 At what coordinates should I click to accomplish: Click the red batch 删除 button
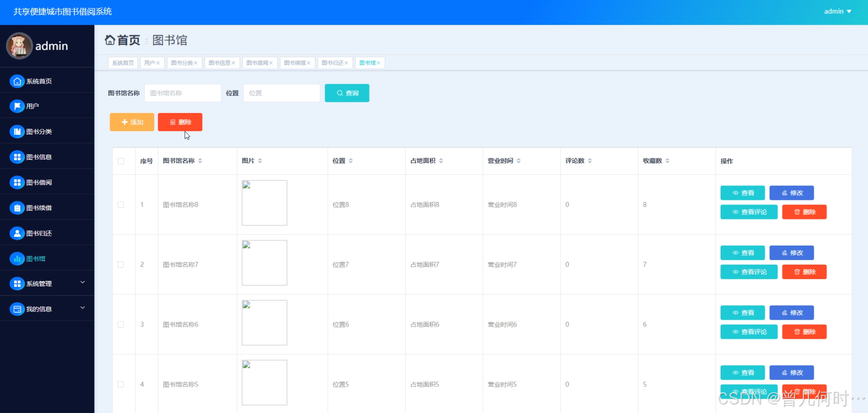tap(180, 122)
